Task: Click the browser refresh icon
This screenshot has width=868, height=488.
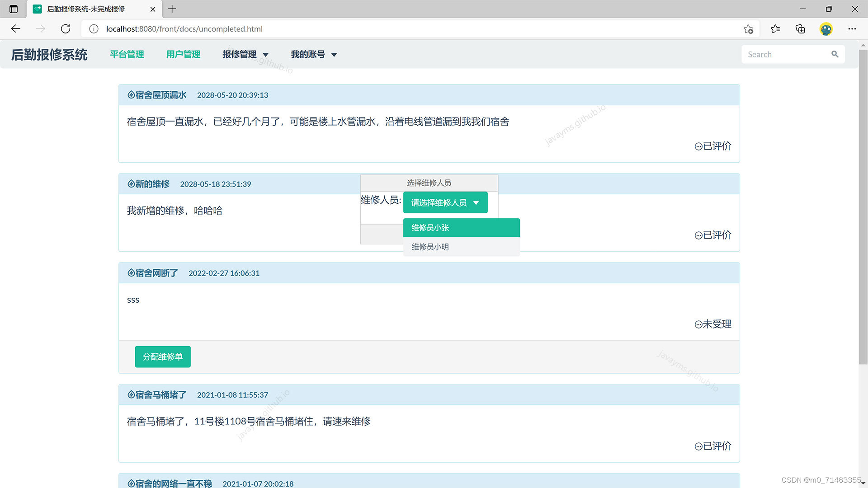Action: [x=66, y=29]
